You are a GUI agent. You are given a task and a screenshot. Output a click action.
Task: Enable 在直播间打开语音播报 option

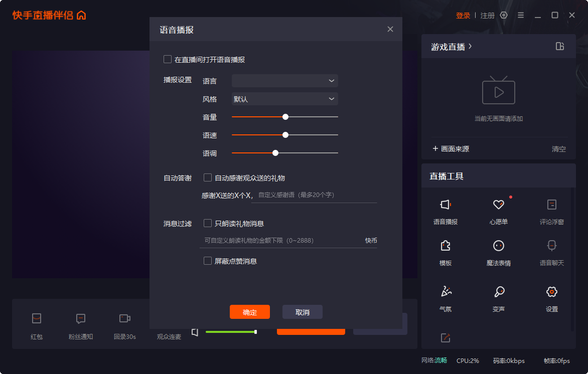click(x=168, y=59)
